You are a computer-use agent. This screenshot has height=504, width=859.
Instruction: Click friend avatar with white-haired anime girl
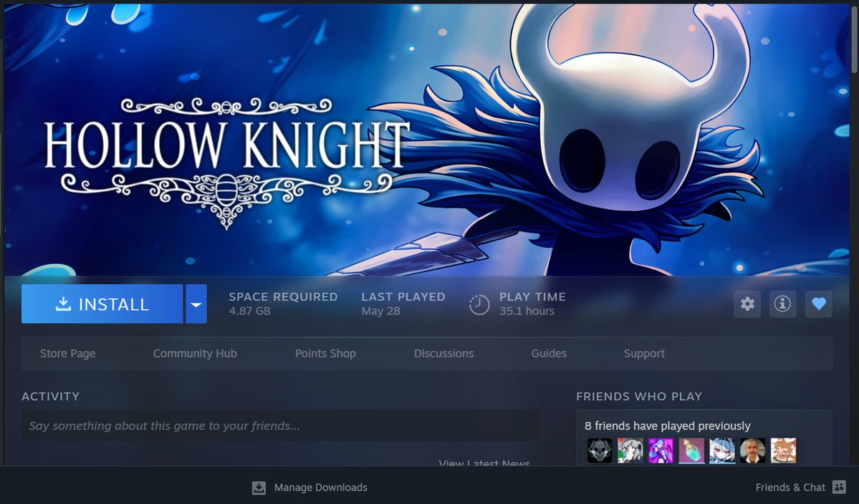tap(723, 451)
